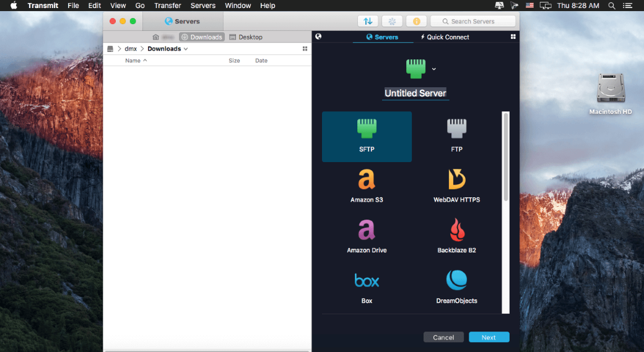Open the Servers menu in menu bar
This screenshot has width=644, height=352.
(203, 6)
